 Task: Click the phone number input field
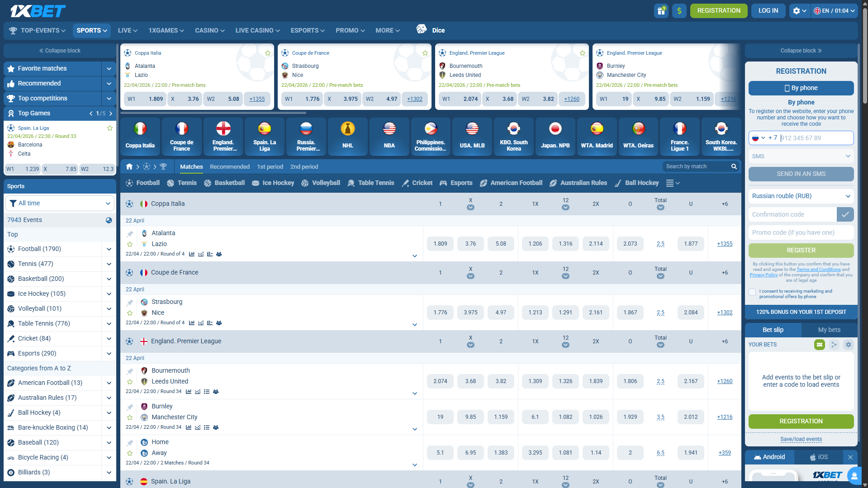pyautogui.click(x=816, y=137)
